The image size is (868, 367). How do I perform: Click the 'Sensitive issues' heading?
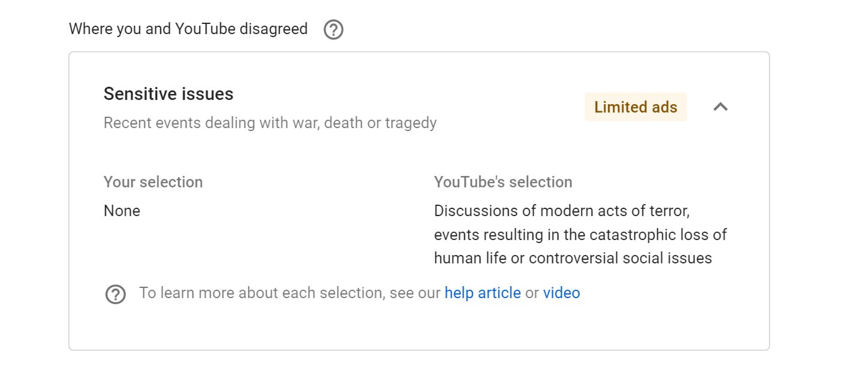168,94
